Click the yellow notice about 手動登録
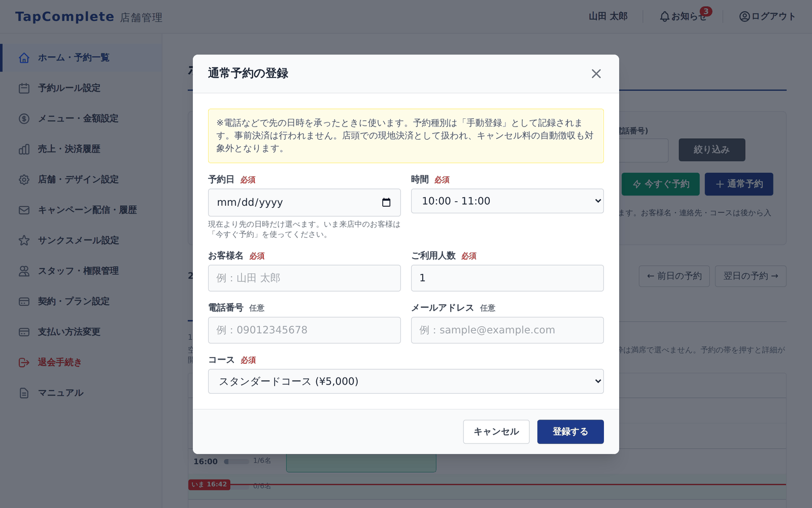The image size is (812, 508). (x=406, y=136)
